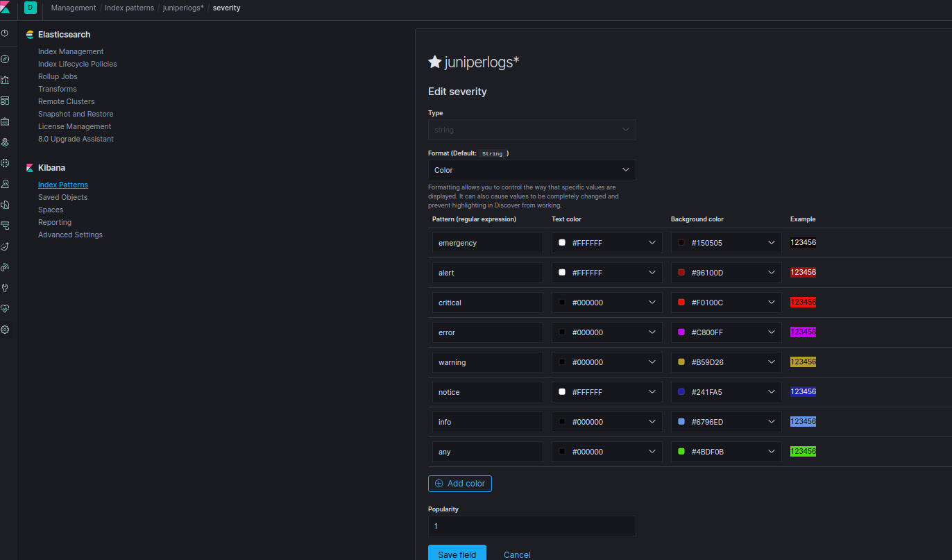Click the Popularity input field
This screenshot has height=560, width=952.
click(532, 526)
